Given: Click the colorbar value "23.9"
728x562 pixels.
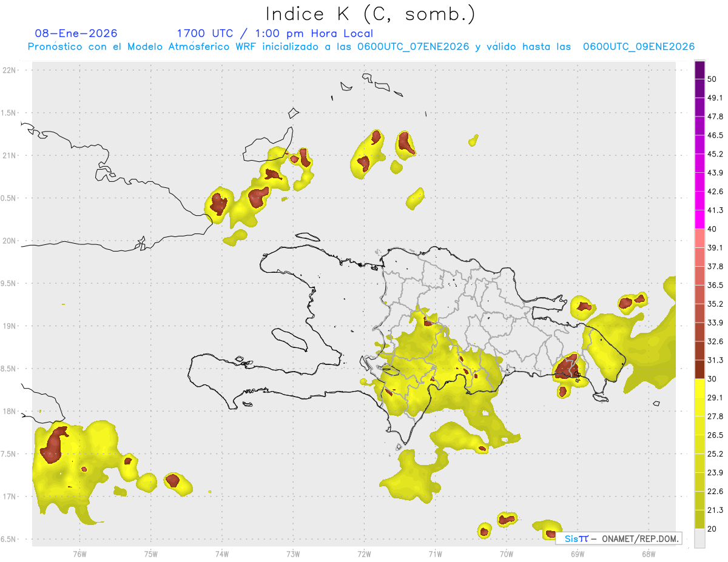Looking at the screenshot, I should point(715,473).
